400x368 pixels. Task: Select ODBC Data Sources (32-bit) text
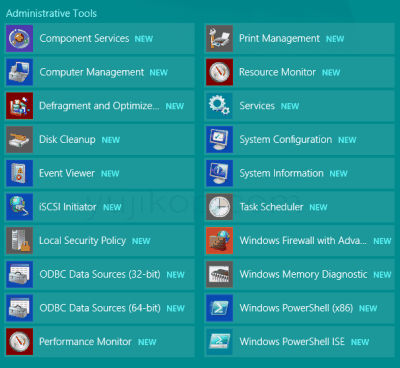100,274
